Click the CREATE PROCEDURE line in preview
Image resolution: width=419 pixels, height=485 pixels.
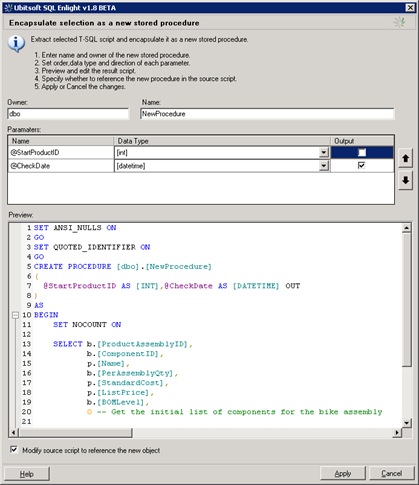[123, 267]
